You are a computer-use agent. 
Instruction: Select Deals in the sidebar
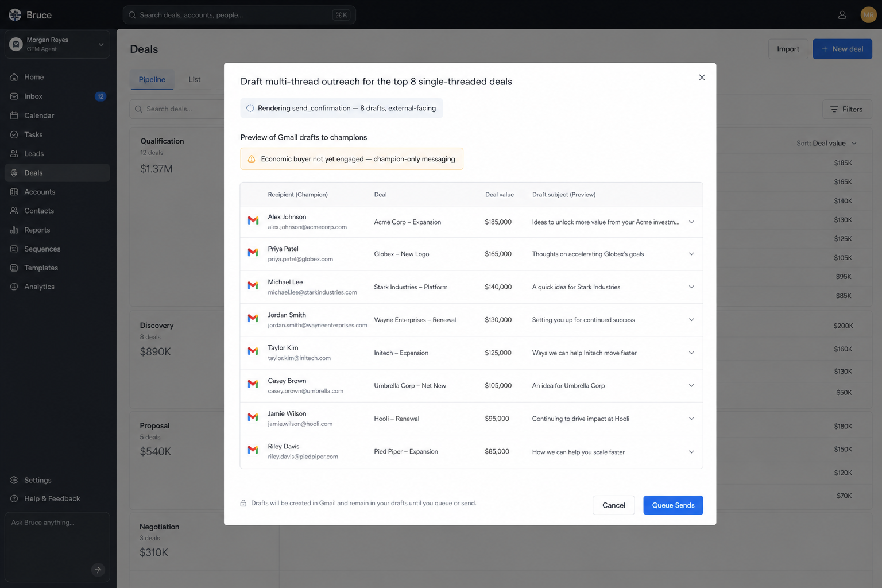point(57,173)
